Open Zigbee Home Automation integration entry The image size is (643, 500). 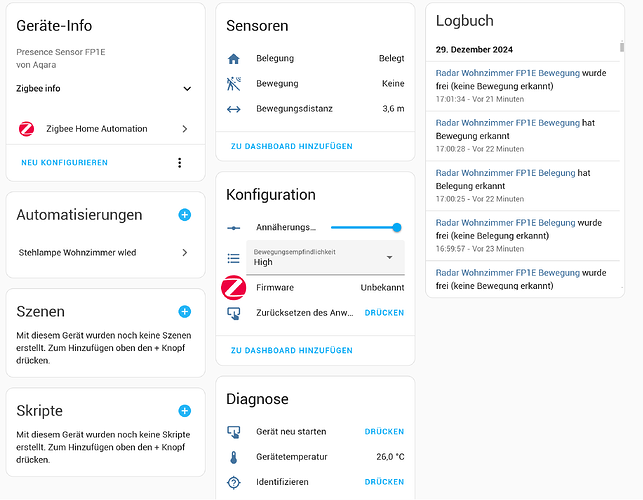[104, 129]
